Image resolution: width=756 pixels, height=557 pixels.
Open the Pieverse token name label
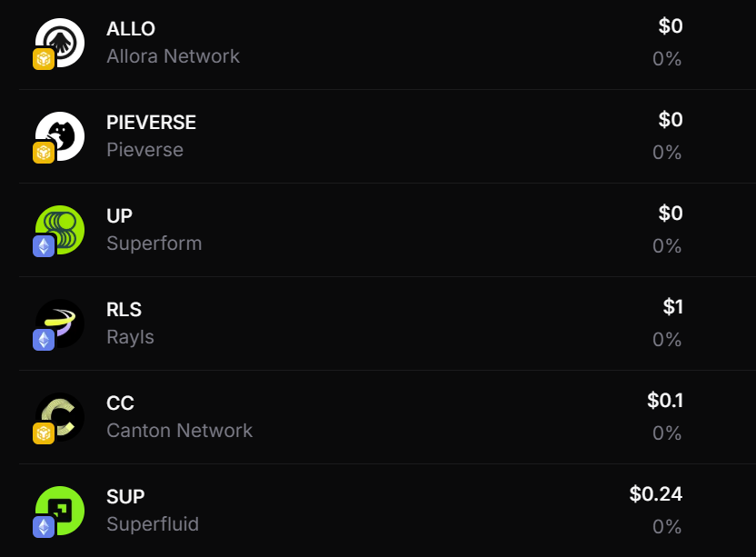(144, 150)
